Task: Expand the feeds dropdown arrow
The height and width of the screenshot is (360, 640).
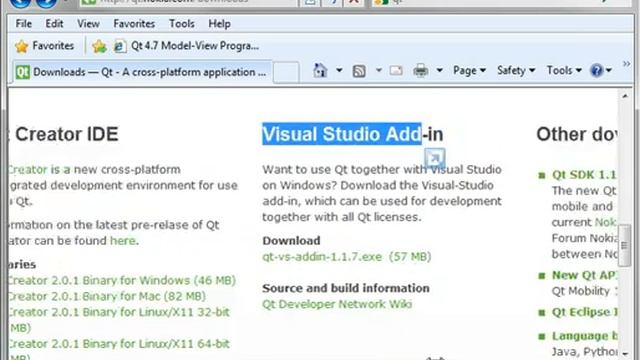Action: coord(378,71)
